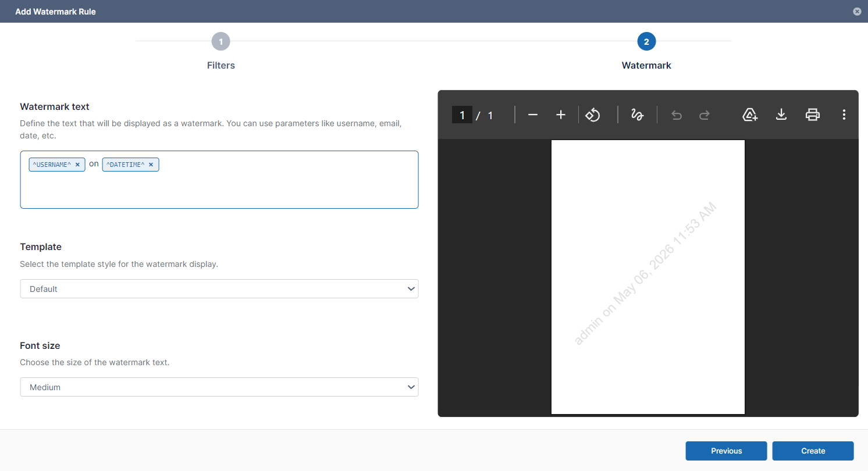This screenshot has height=471, width=868.
Task: Click the Previous button
Action: pyautogui.click(x=726, y=451)
